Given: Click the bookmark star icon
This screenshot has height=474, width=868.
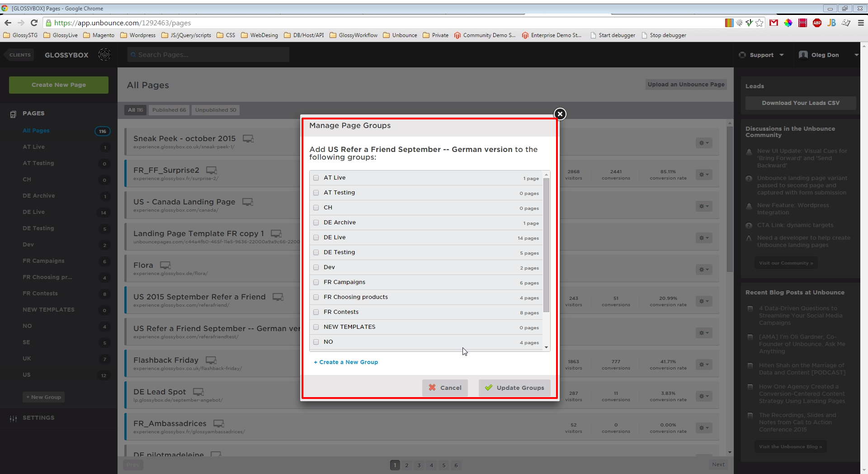Looking at the screenshot, I should (759, 23).
